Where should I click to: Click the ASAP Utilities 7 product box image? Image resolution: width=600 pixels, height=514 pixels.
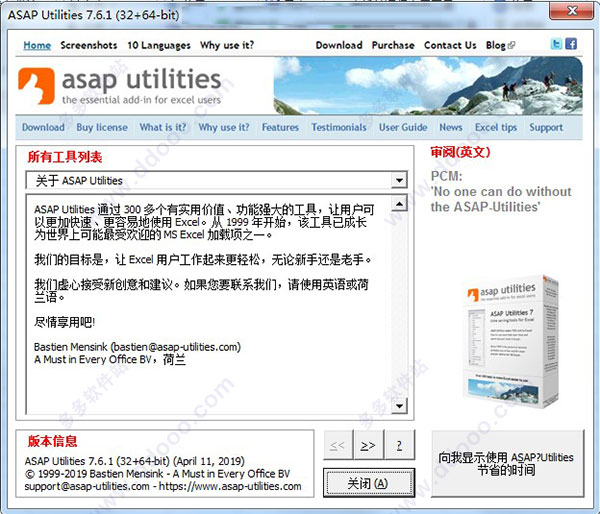tap(511, 342)
